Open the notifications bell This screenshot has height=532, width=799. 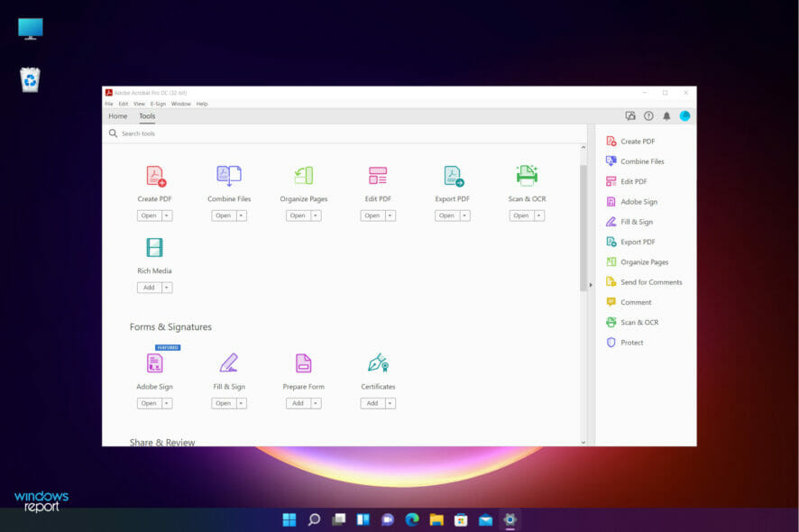coord(666,116)
